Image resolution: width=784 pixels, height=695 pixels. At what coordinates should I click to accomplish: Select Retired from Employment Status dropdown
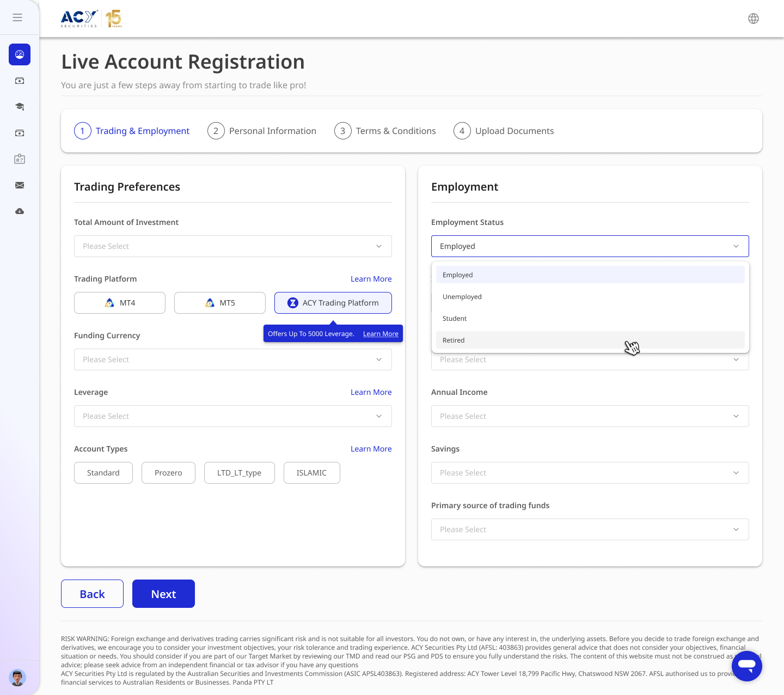pyautogui.click(x=590, y=340)
